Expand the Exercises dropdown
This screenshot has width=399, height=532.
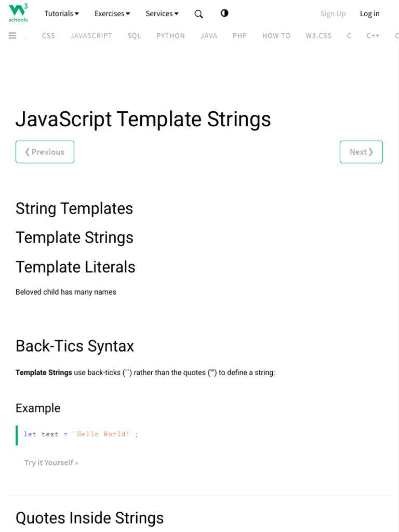pos(112,14)
